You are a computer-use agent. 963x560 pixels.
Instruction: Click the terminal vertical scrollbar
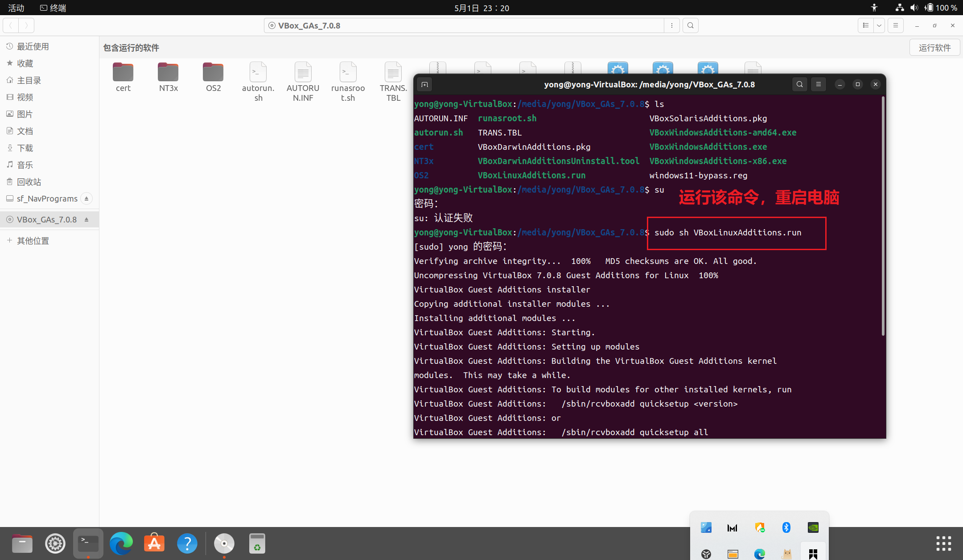[x=883, y=216]
